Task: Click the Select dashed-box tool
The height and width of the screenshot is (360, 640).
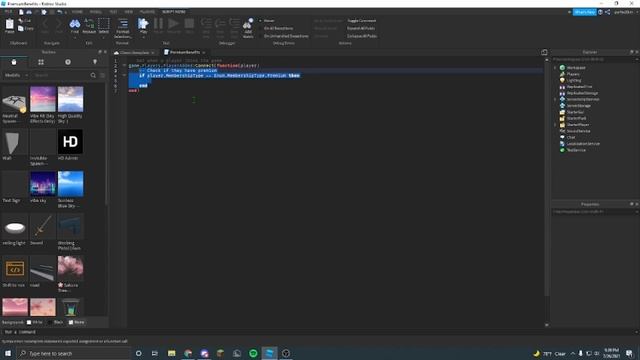Action: (104, 24)
